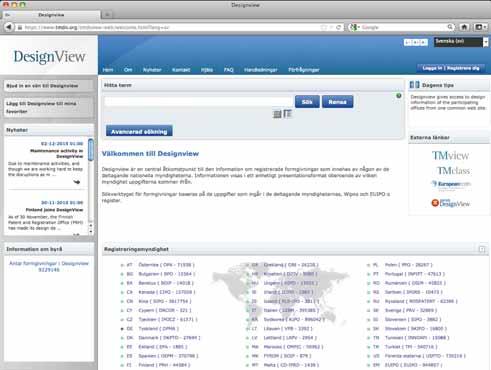Click the Rensa clear button
This screenshot has width=491, height=370.
pos(337,102)
